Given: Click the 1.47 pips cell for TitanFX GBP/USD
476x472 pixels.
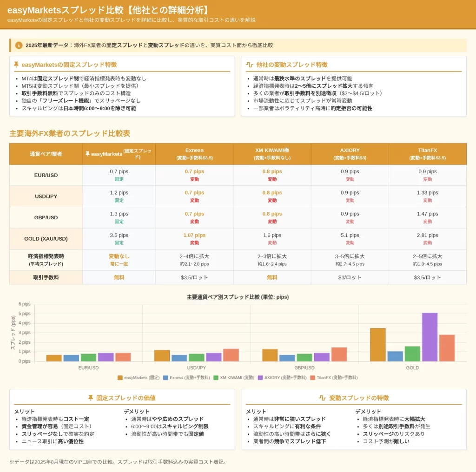Looking at the screenshot, I should (428, 217).
